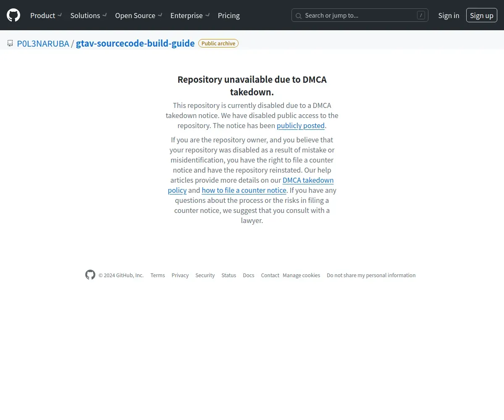Click the magnifier icon in search box
This screenshot has height=420, width=504.
[x=299, y=16]
